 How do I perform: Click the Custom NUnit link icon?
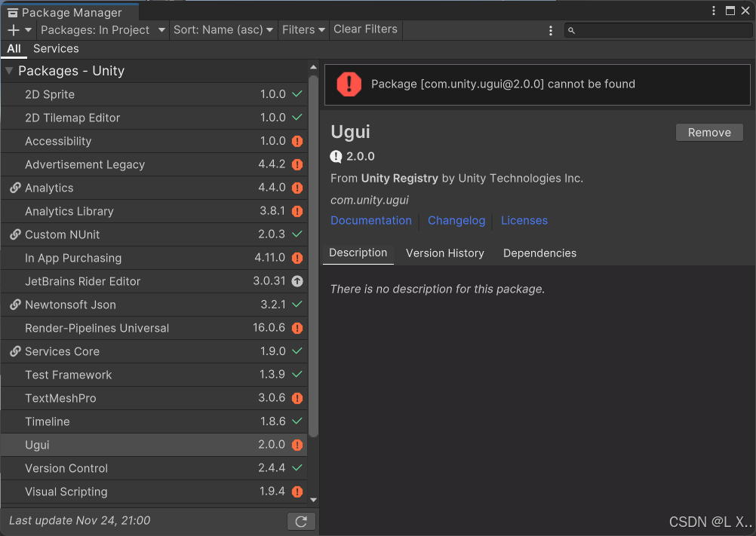point(15,234)
